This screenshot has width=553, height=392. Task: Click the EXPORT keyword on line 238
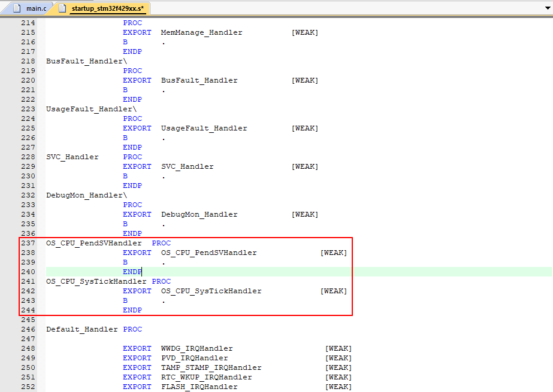click(x=137, y=253)
